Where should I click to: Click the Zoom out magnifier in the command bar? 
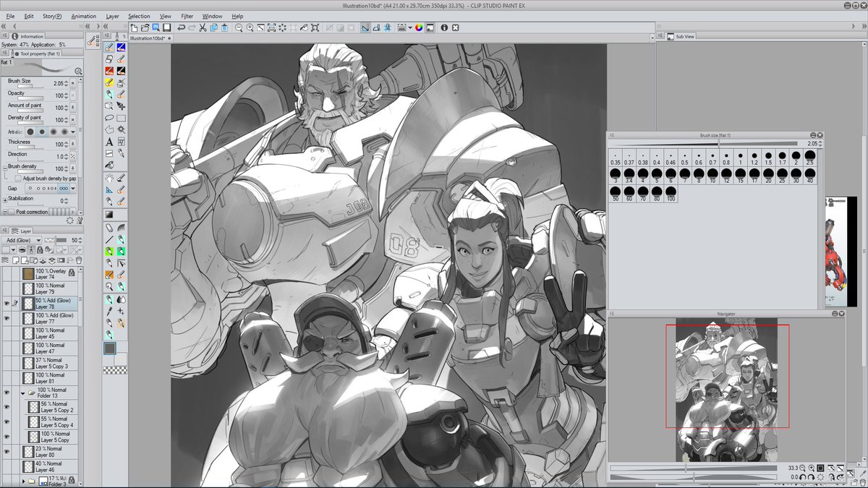tap(239, 28)
